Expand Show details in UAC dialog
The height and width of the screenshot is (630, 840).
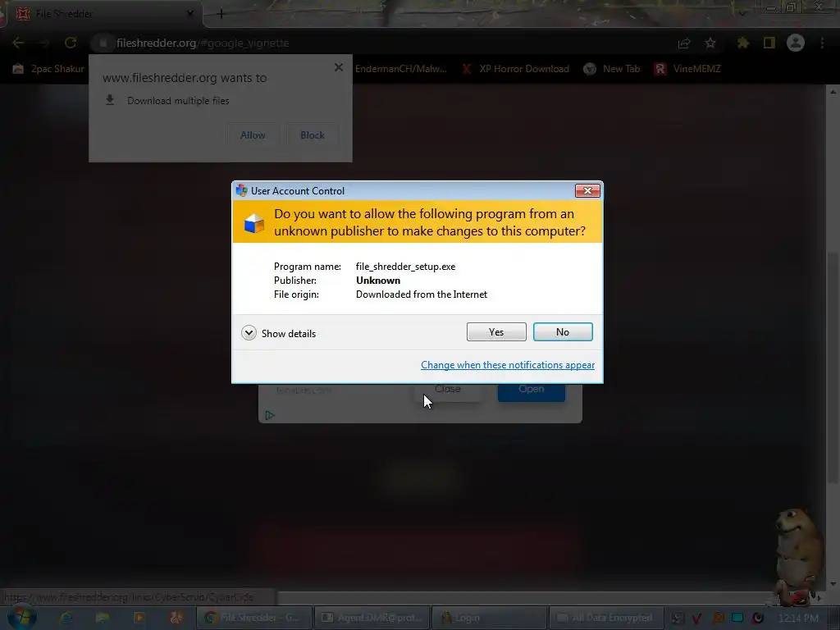(279, 333)
